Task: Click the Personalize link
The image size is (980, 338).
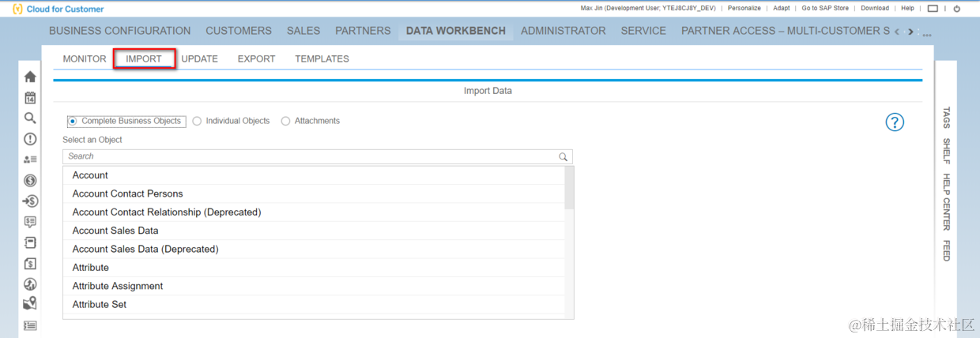Action: coord(744,8)
